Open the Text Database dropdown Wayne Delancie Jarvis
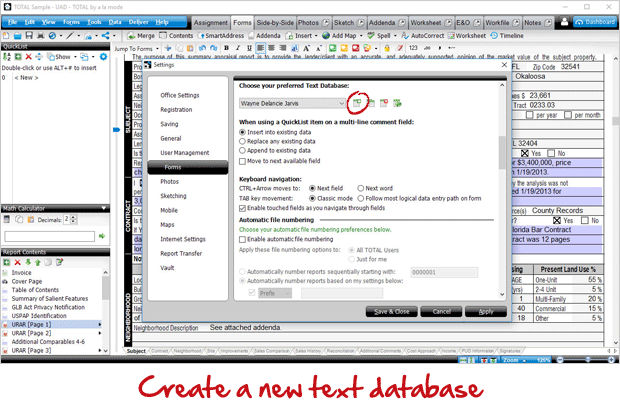The image size is (620, 410). [293, 103]
